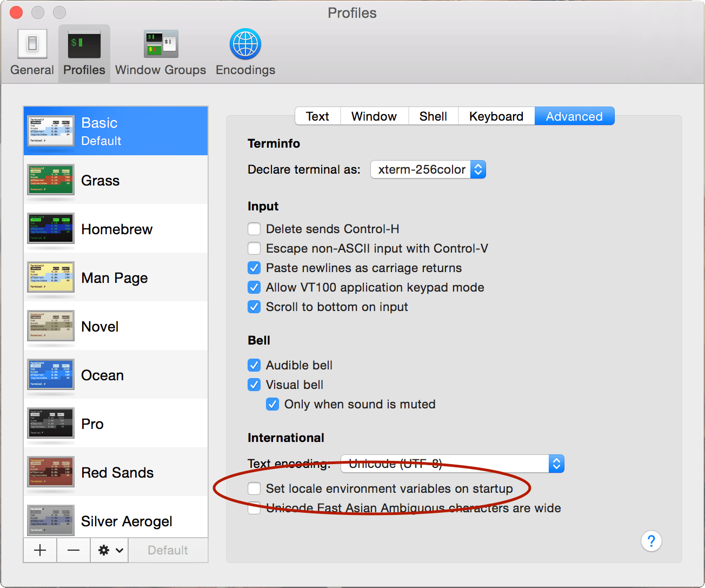Image resolution: width=705 pixels, height=588 pixels.
Task: Open the Encodings pane
Action: click(x=245, y=52)
